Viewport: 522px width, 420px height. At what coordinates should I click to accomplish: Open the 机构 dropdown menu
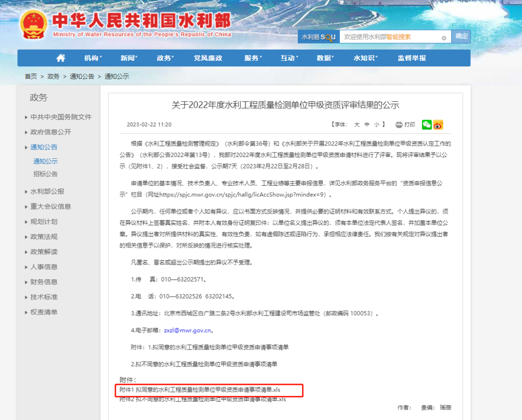93,58
